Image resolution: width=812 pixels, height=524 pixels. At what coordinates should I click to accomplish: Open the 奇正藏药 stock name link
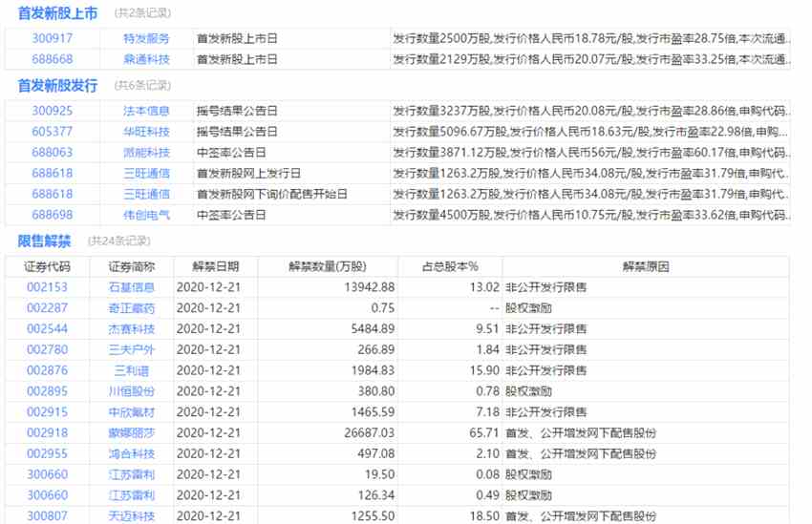coord(132,307)
